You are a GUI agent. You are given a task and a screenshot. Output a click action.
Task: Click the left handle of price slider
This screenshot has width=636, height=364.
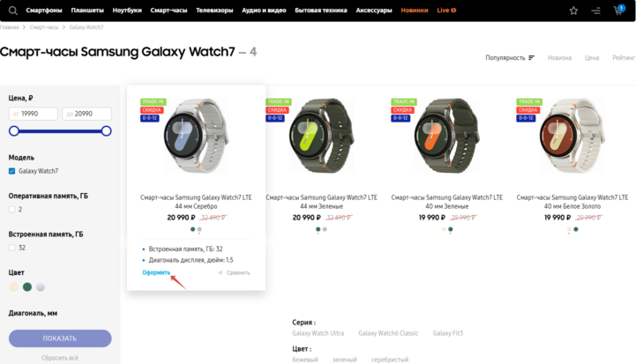(x=14, y=131)
